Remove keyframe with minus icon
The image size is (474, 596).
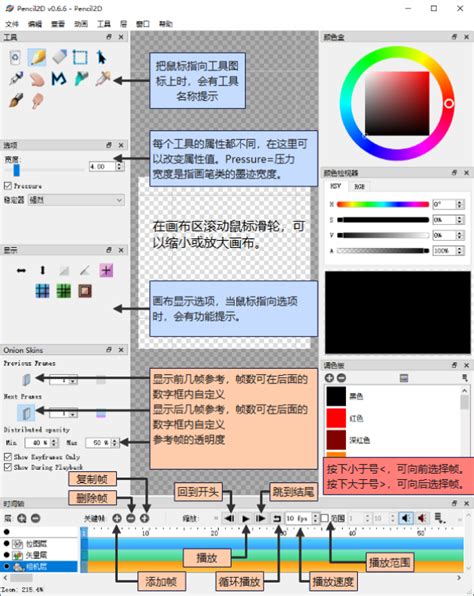(131, 518)
